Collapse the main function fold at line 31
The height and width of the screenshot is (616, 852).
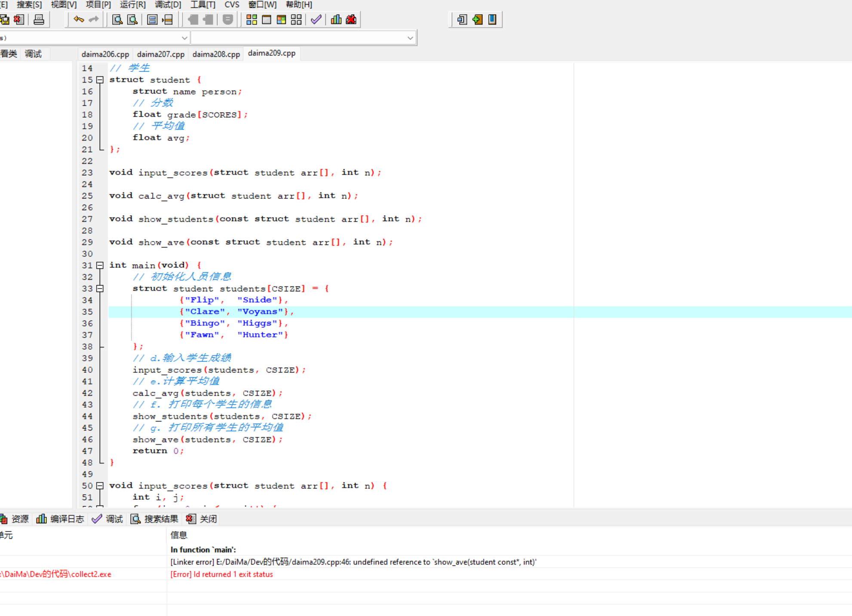[100, 265]
